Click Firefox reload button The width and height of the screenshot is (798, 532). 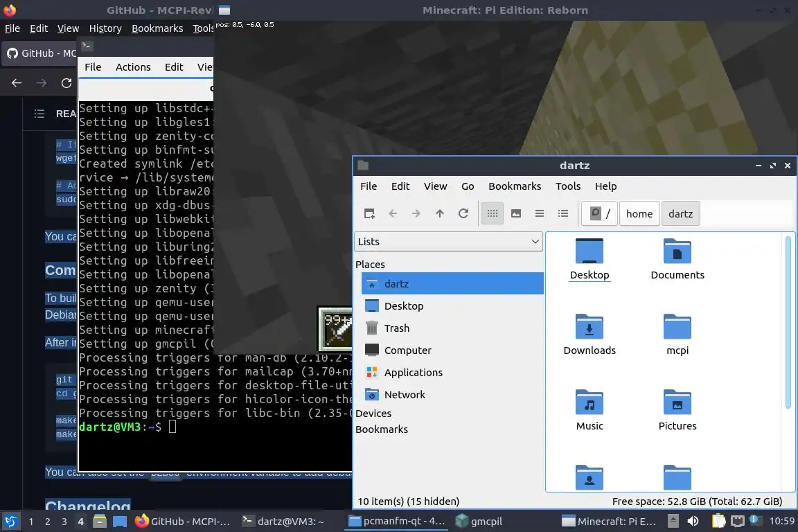pyautogui.click(x=66, y=82)
